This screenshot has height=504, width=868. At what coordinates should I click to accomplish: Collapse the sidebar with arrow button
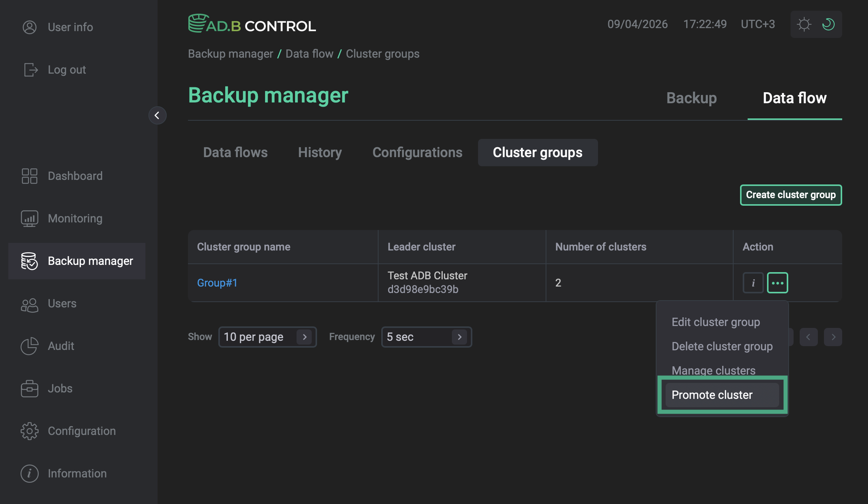pos(157,115)
